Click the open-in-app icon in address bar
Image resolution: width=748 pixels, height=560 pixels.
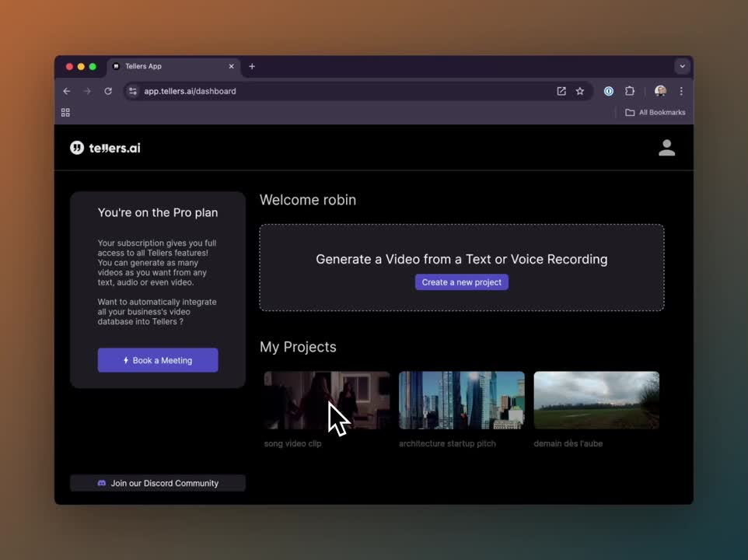point(561,91)
